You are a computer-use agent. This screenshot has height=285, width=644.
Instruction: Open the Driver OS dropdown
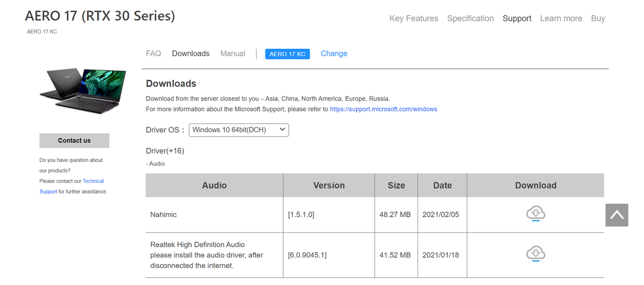pos(239,130)
